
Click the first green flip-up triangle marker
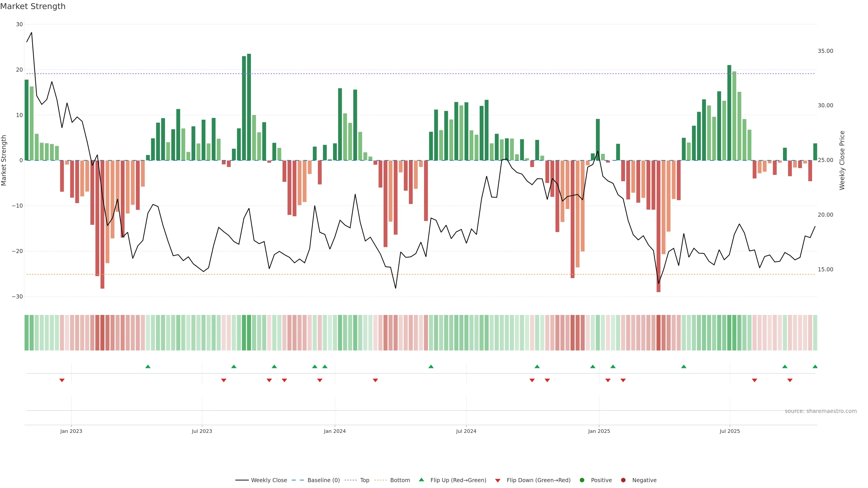[x=148, y=366]
